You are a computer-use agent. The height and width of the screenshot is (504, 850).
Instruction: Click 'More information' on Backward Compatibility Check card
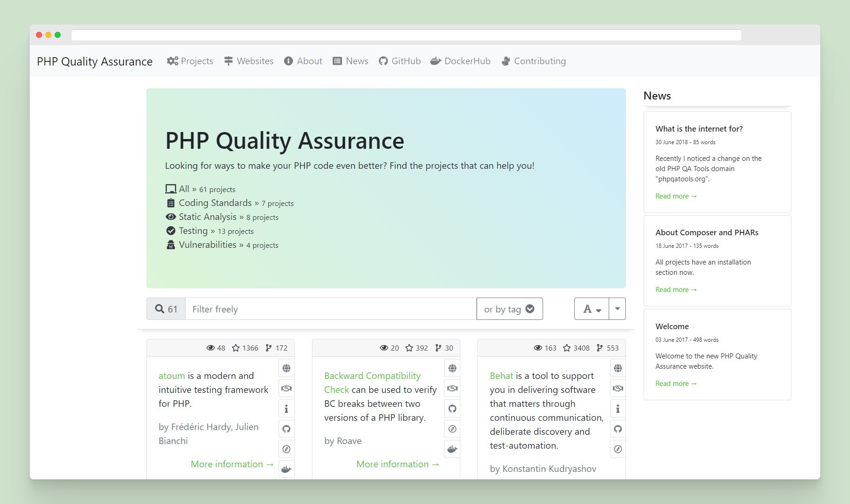coord(398,464)
